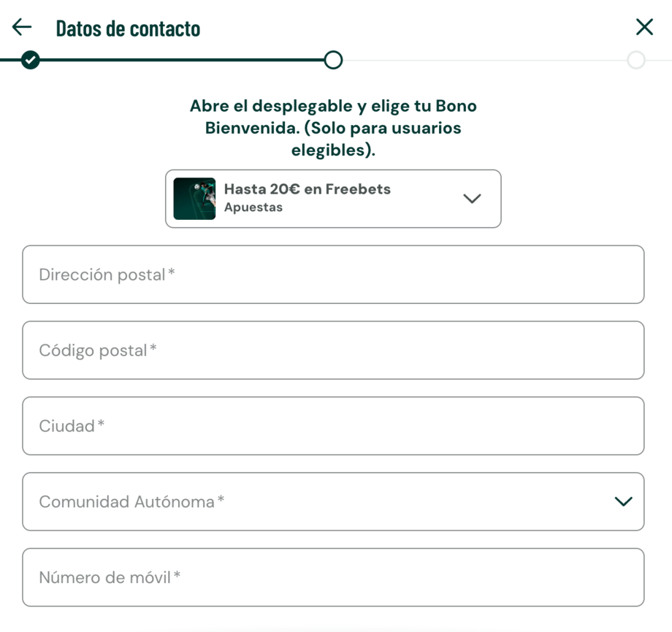Expand the Comunidad Autónoma dropdown
Viewport: 672px width, 632px height.
332,502
